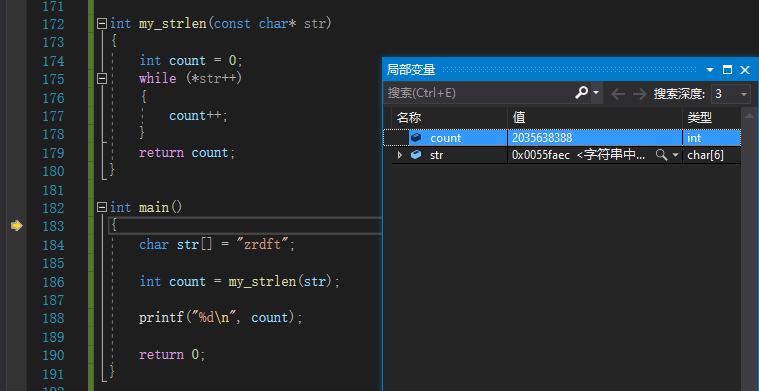This screenshot has width=759, height=391.
Task: Click the count variable cube icon
Action: (x=416, y=138)
